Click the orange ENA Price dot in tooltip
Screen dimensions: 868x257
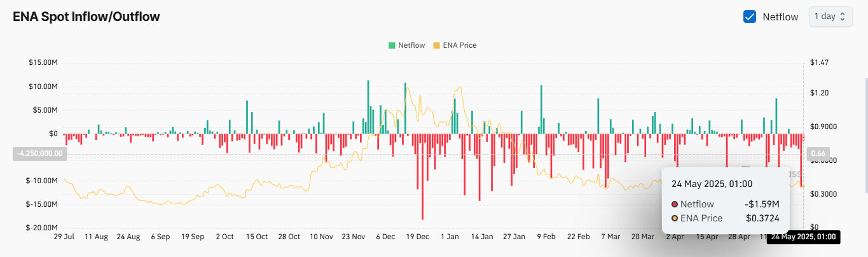[675, 218]
